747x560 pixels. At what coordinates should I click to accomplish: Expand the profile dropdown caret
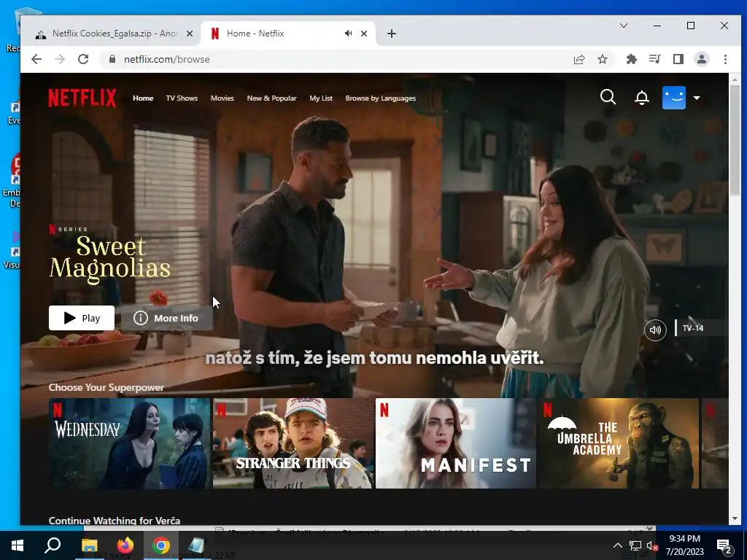[697, 98]
